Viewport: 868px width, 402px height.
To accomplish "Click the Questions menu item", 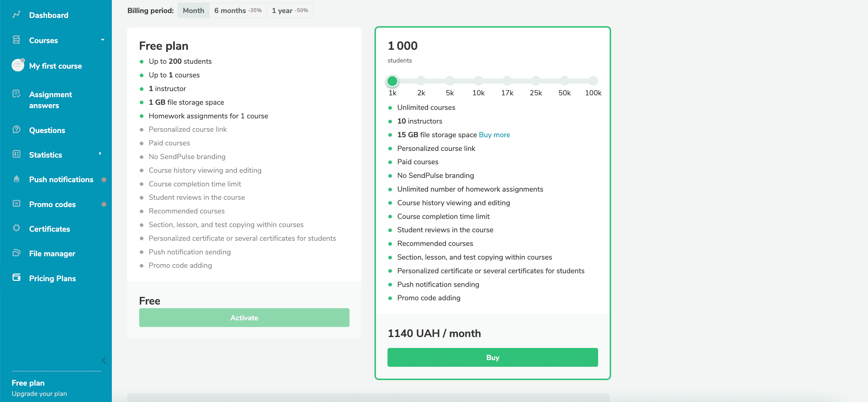I will pos(46,130).
